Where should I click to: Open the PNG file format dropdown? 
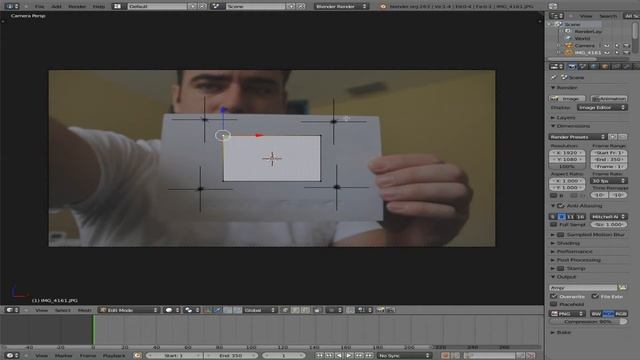tap(567, 313)
